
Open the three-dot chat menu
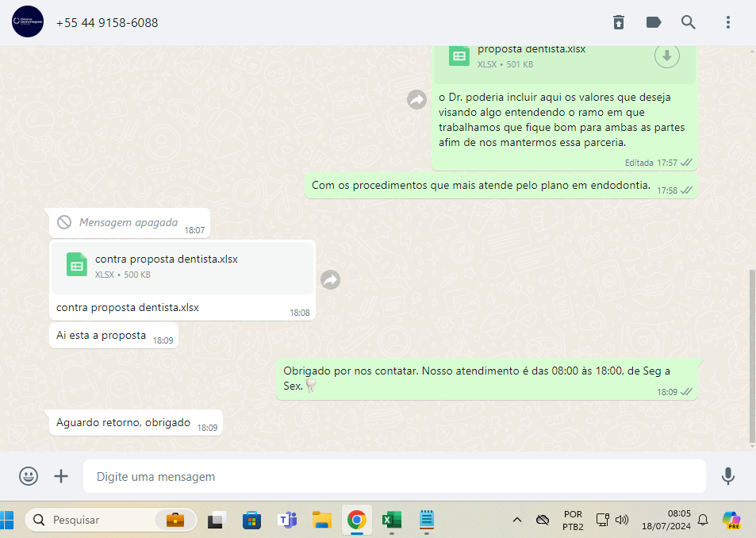[x=727, y=22]
